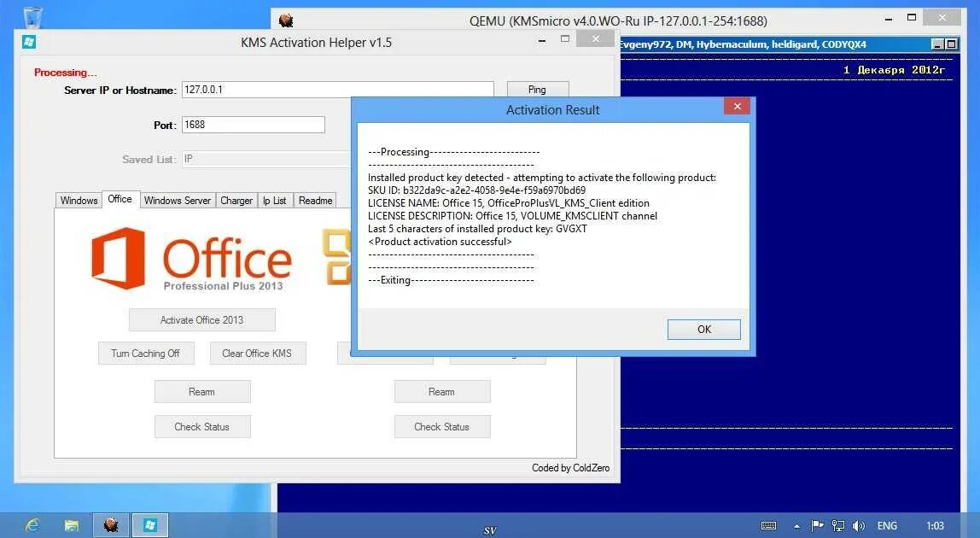Click the SKU ID line in the result
The image size is (980, 538).
(x=476, y=190)
